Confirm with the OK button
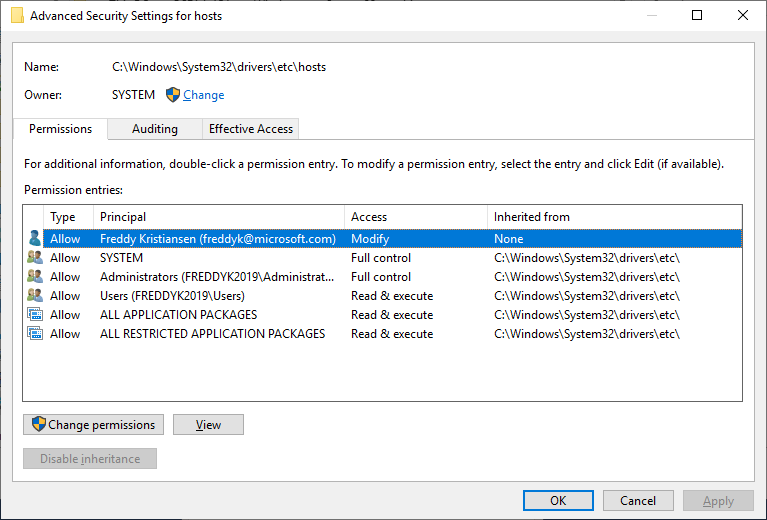The image size is (767, 520). [558, 501]
